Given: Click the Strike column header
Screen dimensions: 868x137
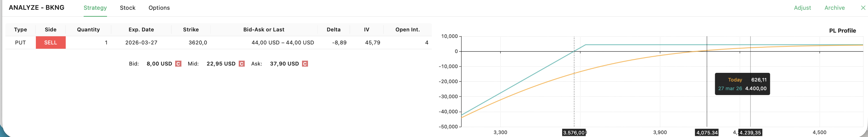Looking at the screenshot, I should click(191, 30).
